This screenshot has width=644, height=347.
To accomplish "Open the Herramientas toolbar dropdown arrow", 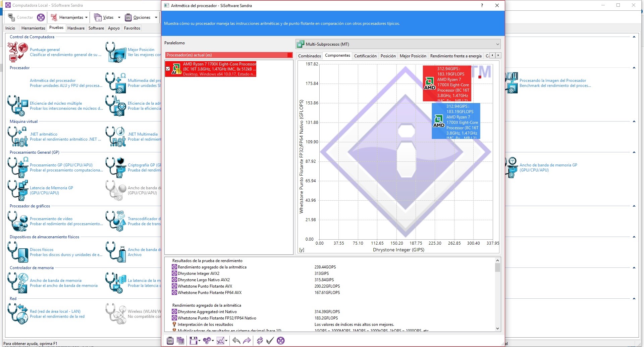I will pyautogui.click(x=86, y=17).
